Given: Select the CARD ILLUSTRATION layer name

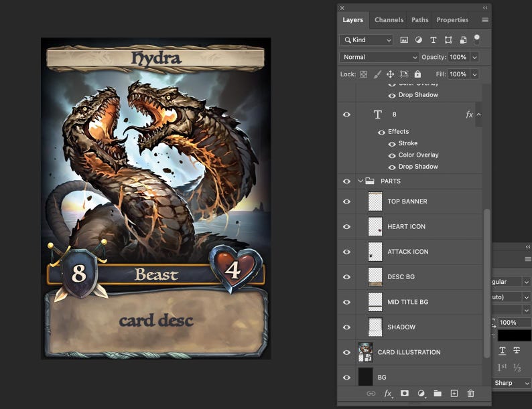Looking at the screenshot, I should (x=409, y=352).
